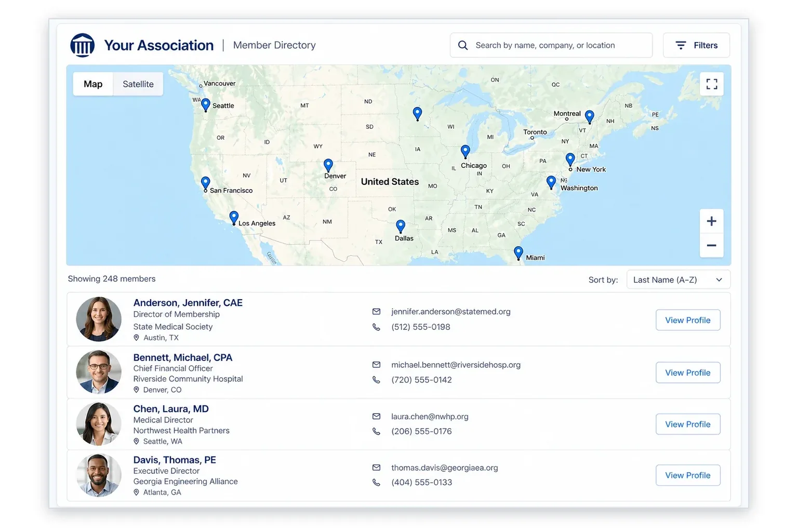The width and height of the screenshot is (798, 532).
Task: Zoom out on the map
Action: [712, 245]
